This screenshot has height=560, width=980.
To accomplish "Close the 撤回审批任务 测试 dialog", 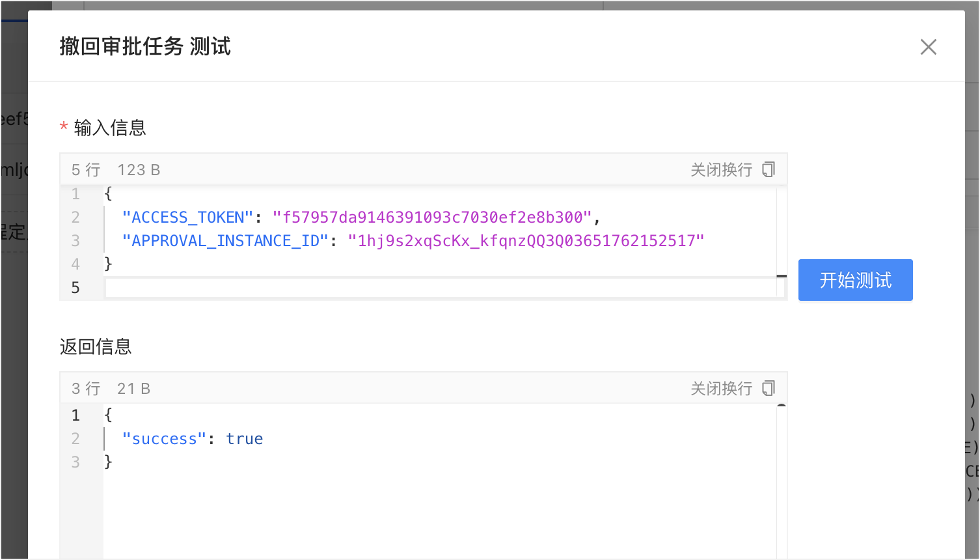I will click(x=928, y=47).
